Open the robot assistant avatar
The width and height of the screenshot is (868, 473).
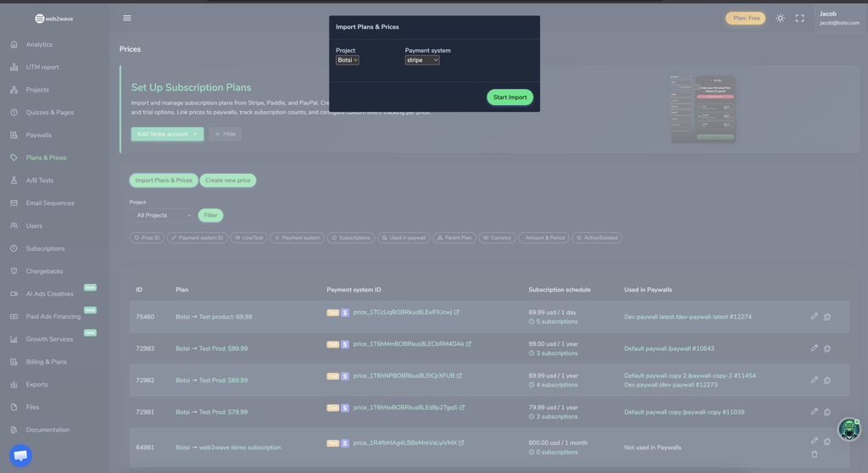pyautogui.click(x=849, y=429)
